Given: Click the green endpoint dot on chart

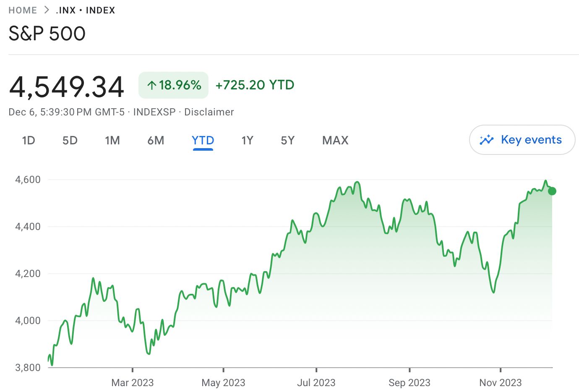Looking at the screenshot, I should coord(552,191).
